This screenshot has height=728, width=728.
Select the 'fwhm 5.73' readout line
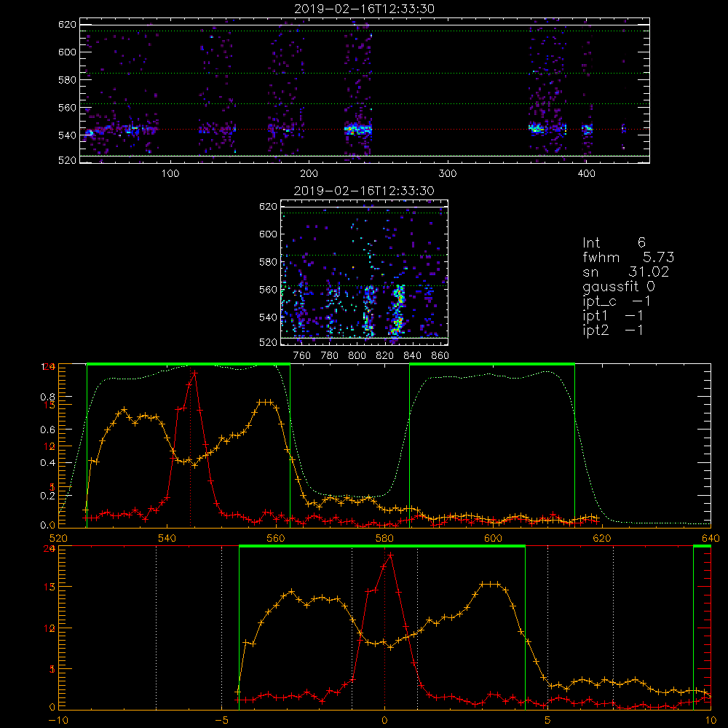[x=628, y=257]
